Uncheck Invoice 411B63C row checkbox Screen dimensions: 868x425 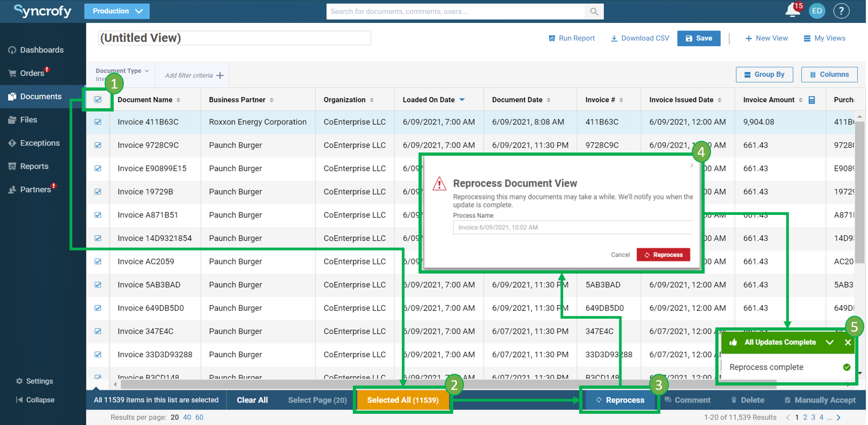pos(98,122)
